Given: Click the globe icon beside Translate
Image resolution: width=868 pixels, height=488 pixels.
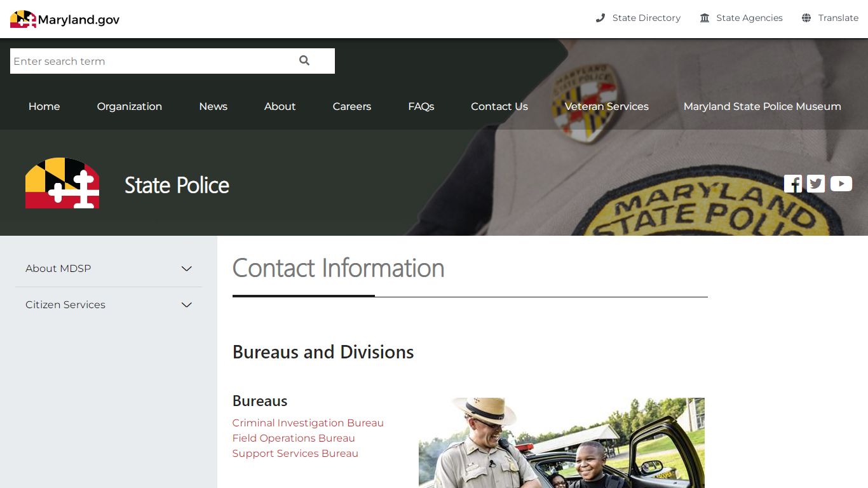Looking at the screenshot, I should point(806,18).
